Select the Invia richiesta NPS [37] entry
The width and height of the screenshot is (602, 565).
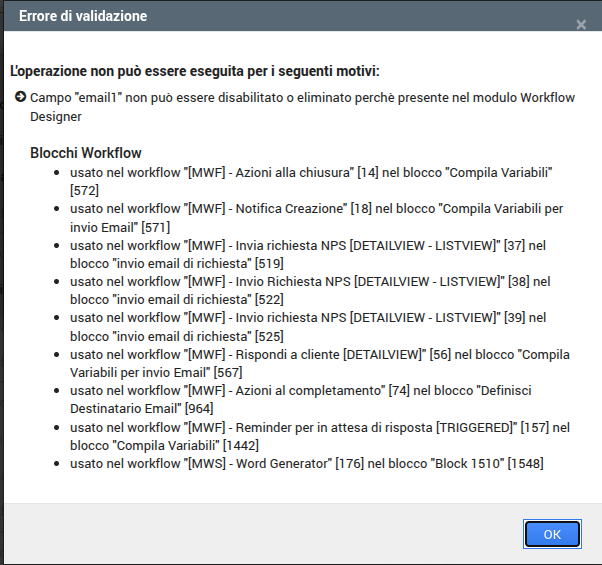[308, 254]
